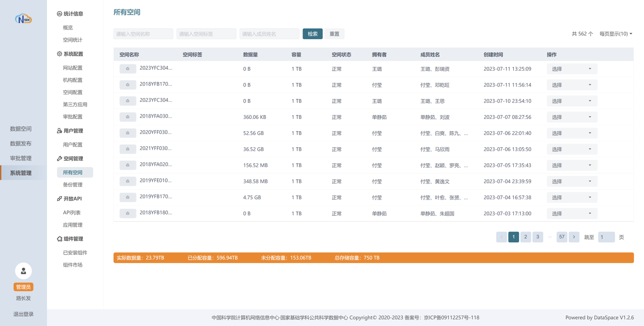
Task: Click the 空间管理 key icon
Action: (x=59, y=159)
